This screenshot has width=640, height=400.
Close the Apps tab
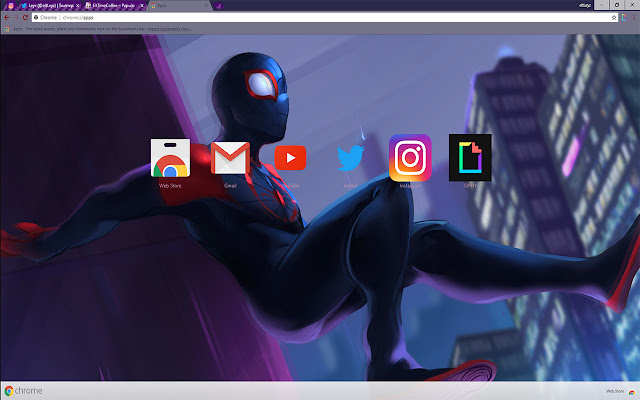click(206, 6)
